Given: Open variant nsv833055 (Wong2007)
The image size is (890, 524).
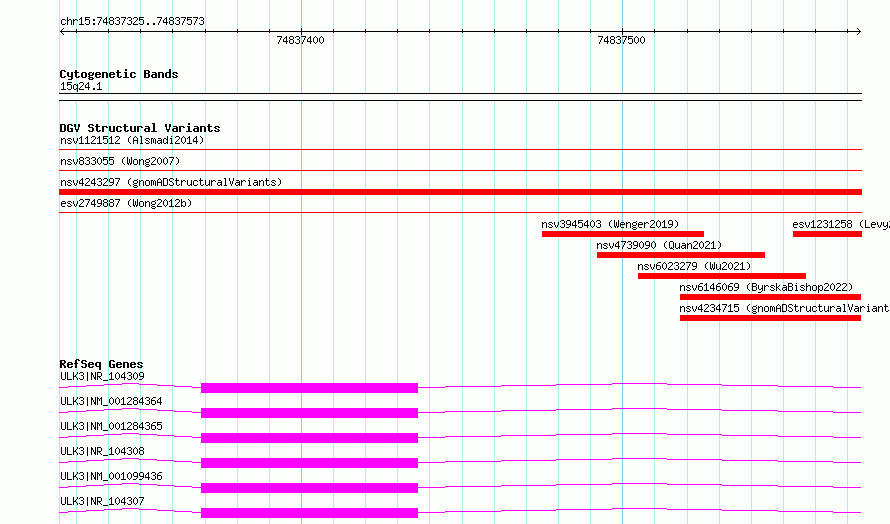Looking at the screenshot, I should tap(120, 161).
